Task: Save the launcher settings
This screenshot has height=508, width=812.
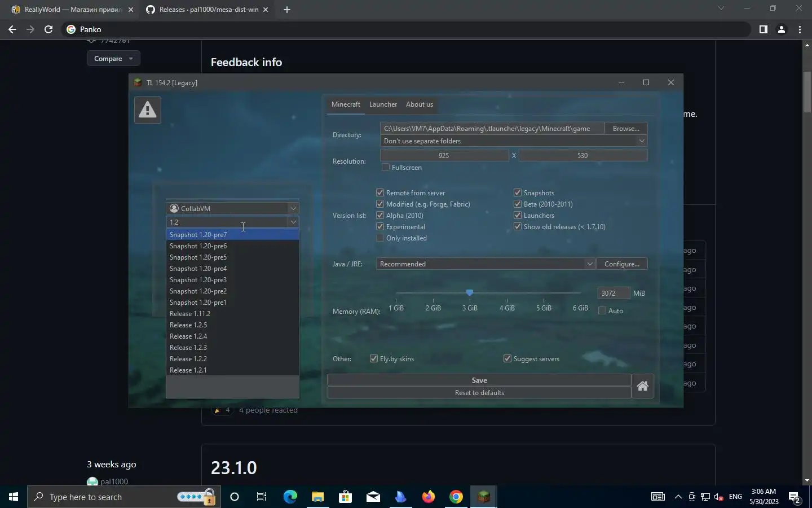Action: tap(479, 380)
